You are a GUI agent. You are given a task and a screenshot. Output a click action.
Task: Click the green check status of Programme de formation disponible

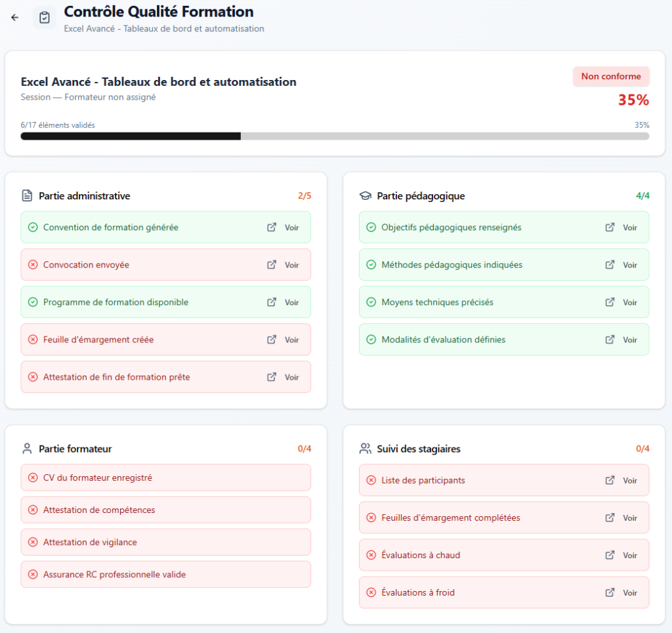[33, 302]
